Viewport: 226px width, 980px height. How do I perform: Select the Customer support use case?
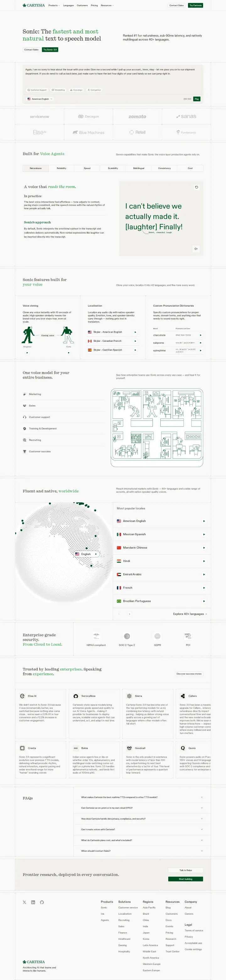(x=63, y=417)
